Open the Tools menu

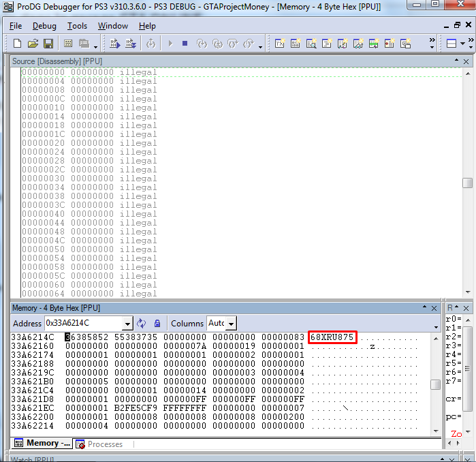(77, 26)
